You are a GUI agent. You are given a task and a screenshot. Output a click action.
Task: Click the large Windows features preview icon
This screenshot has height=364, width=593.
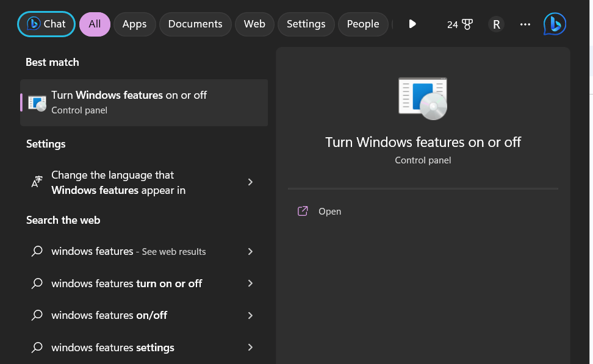(x=423, y=98)
